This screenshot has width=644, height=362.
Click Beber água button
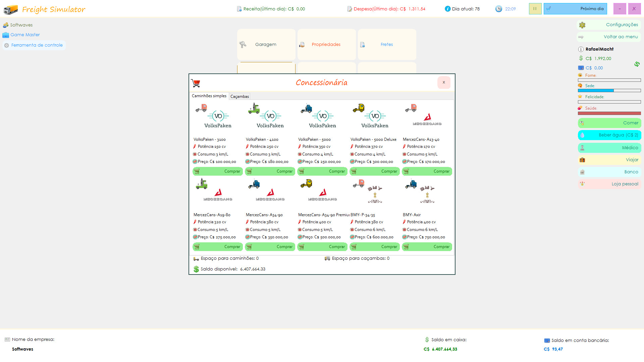click(609, 135)
